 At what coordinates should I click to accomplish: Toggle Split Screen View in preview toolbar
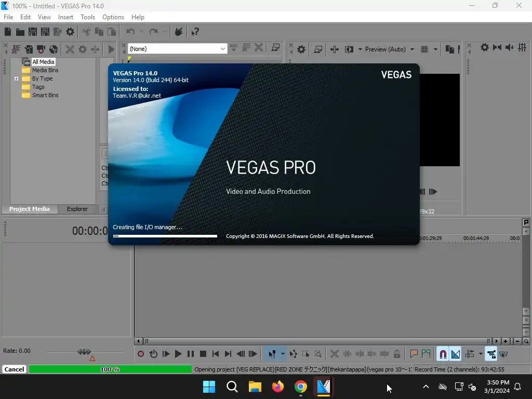(349, 49)
